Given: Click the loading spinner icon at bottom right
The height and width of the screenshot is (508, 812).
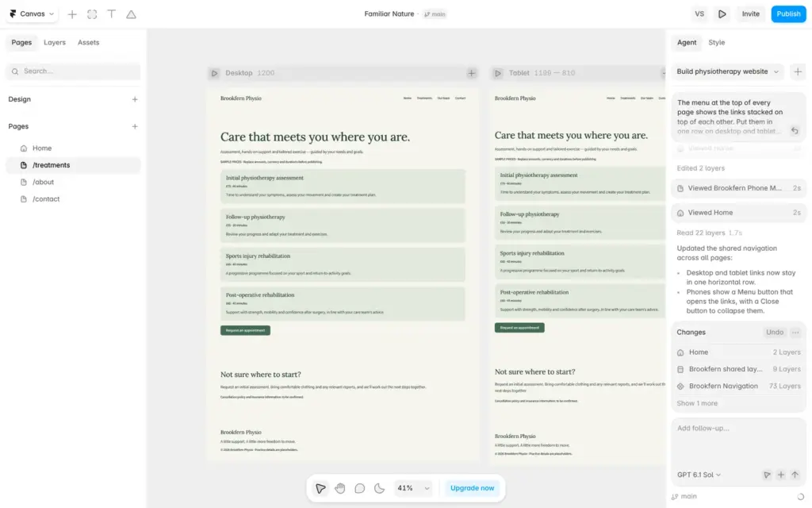Looking at the screenshot, I should [x=801, y=497].
